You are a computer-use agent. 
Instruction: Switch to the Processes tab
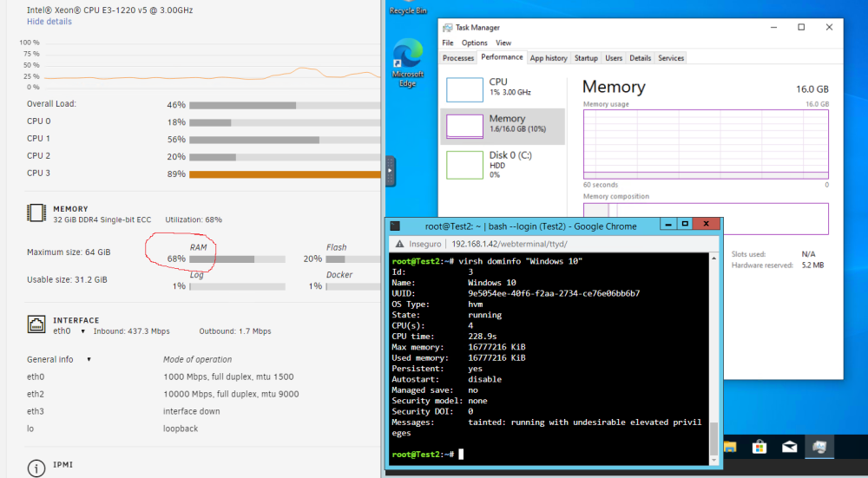(x=458, y=58)
